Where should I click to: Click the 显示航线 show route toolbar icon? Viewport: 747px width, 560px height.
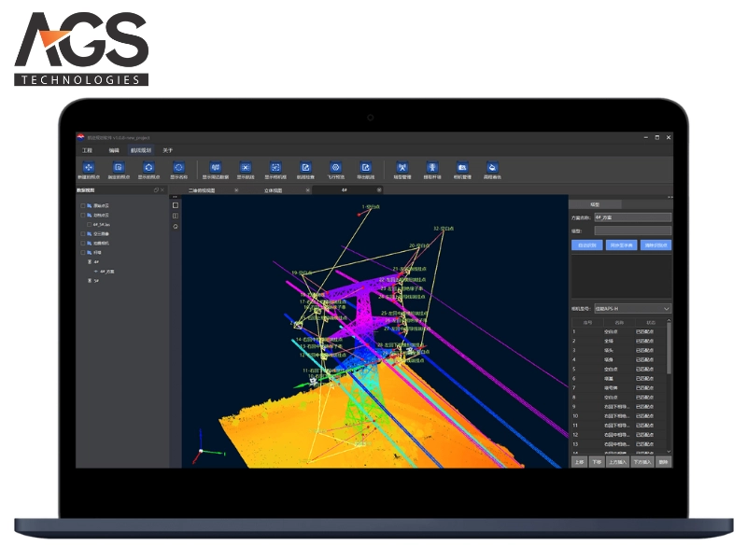point(245,167)
